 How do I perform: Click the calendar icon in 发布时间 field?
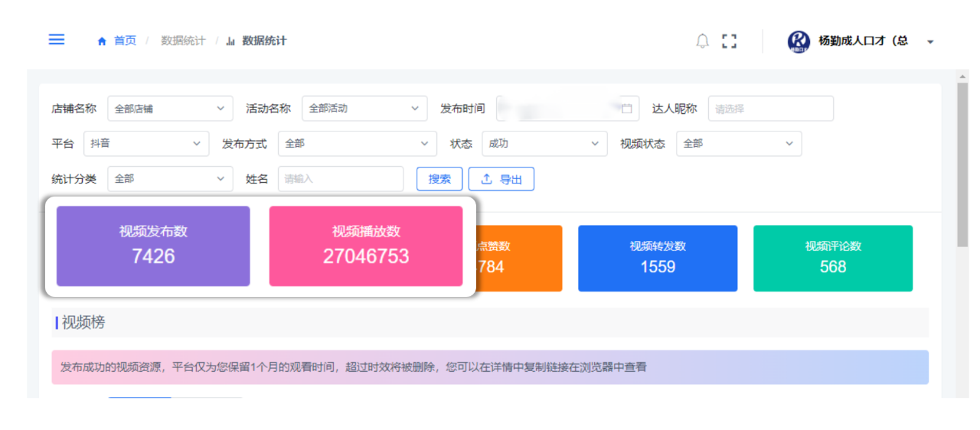coord(627,109)
